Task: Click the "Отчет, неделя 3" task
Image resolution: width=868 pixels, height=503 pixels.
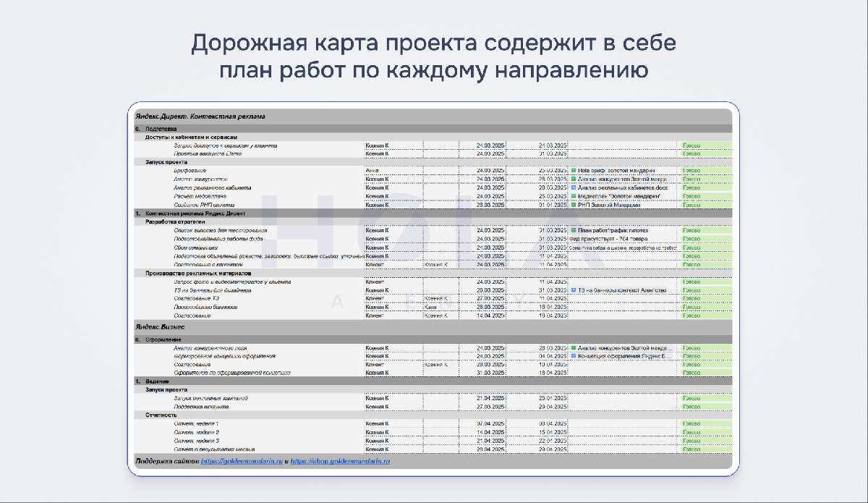Action: pyautogui.click(x=196, y=441)
